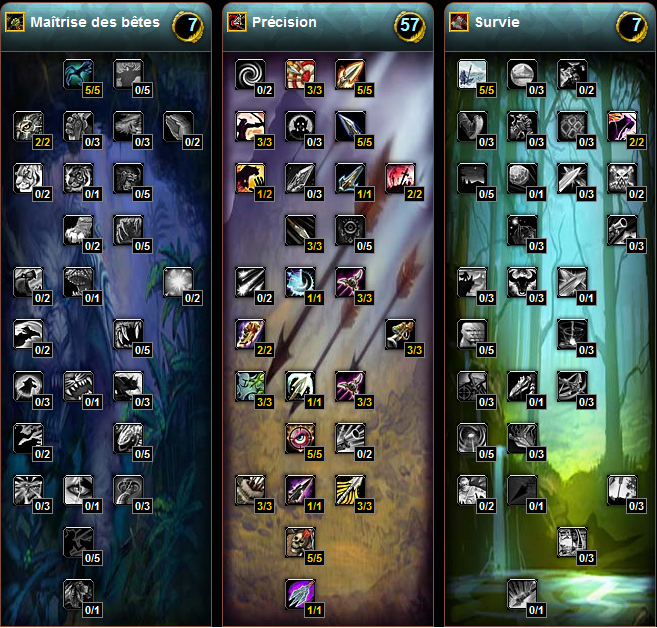Screen dimensions: 657x628
Task: Select the red graveyard cross talent at 2/2
Action: pyautogui.click(x=400, y=178)
